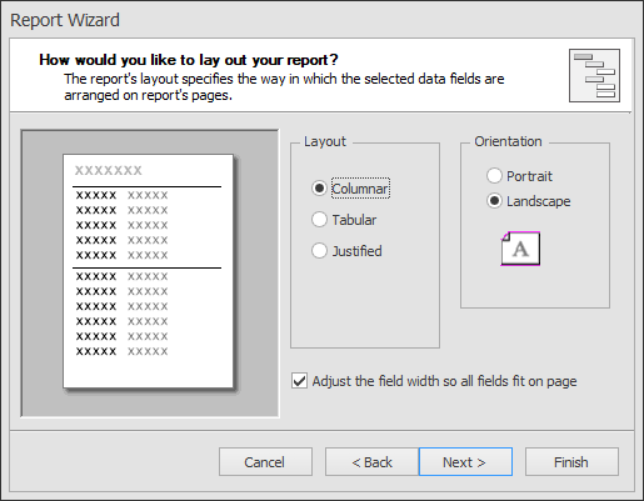The height and width of the screenshot is (501, 644).
Task: Go to the previous step with Back
Action: 372,462
